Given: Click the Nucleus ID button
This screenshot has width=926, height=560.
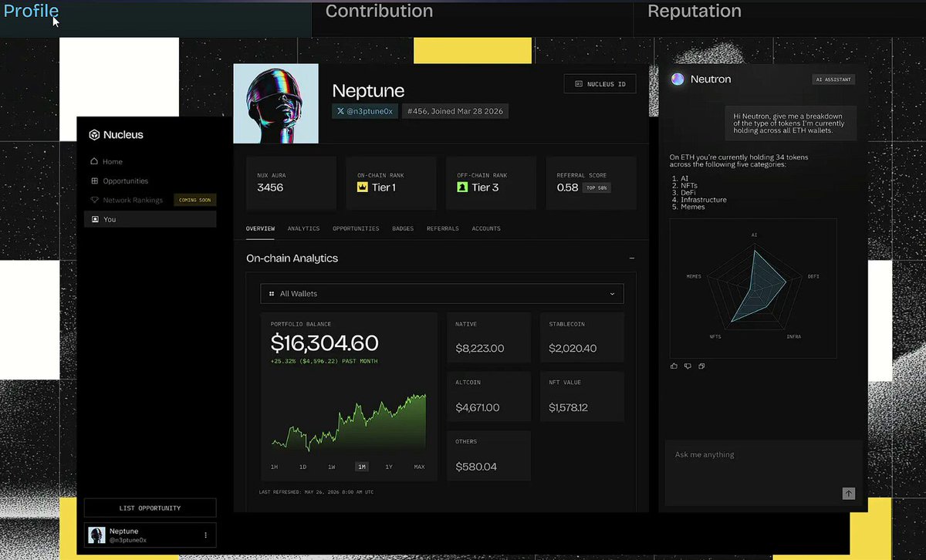Looking at the screenshot, I should [x=600, y=83].
